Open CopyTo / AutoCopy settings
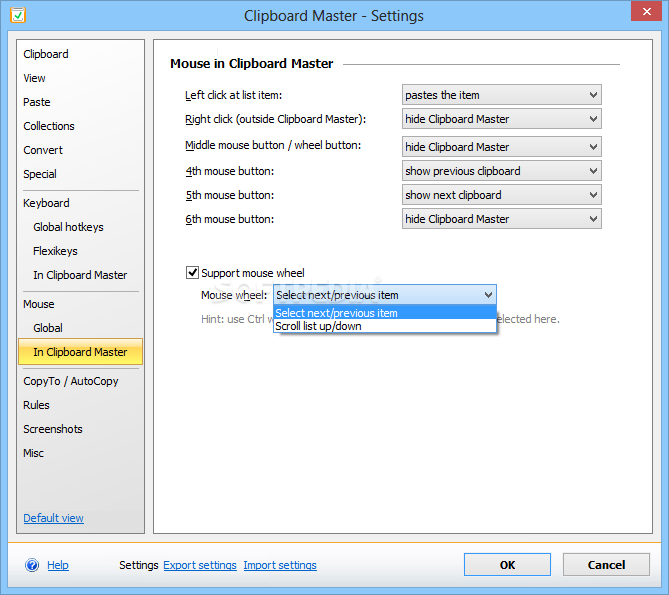The image size is (669, 595). [71, 381]
